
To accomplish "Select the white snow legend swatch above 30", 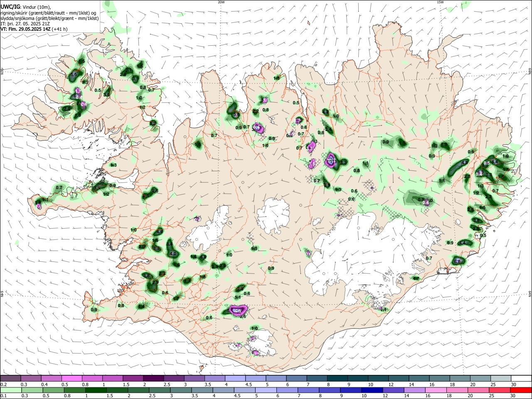I will pos(521,378).
